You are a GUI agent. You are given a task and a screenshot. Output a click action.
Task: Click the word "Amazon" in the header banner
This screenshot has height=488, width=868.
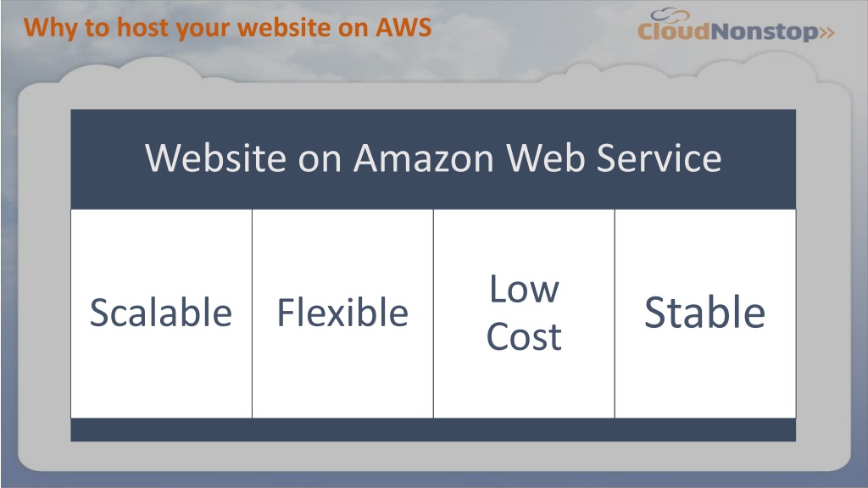tap(424, 158)
